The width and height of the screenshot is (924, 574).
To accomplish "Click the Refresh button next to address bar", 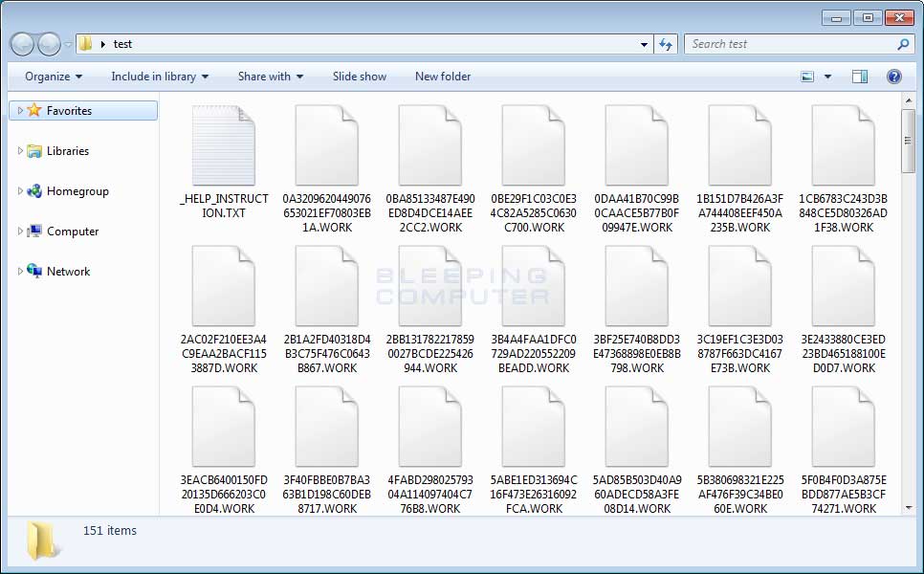I will tap(666, 44).
